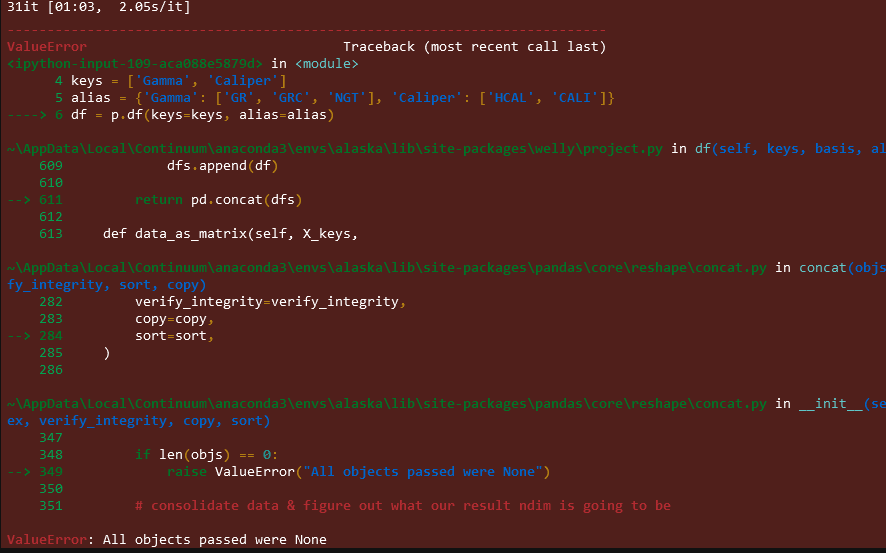The width and height of the screenshot is (886, 553).
Task: Click the red 'ValueError' heading at top
Action: pos(47,46)
